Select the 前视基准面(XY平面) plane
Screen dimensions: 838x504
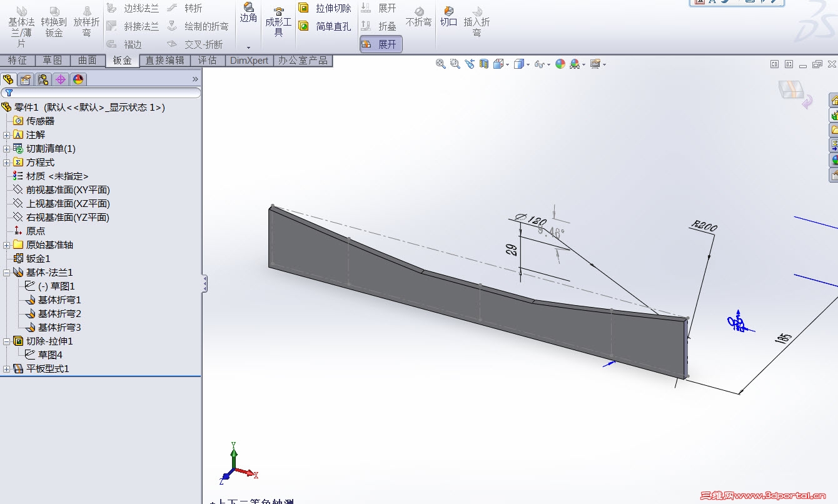pyautogui.click(x=61, y=190)
